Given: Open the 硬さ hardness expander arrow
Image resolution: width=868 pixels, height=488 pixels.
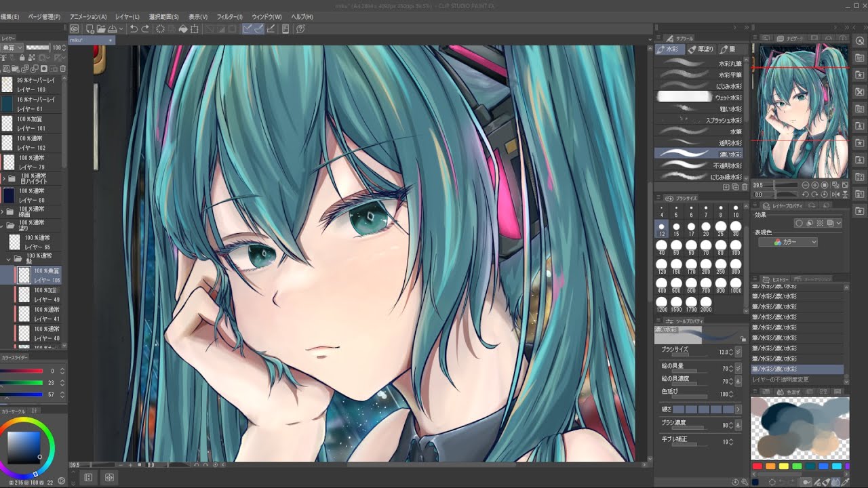Looking at the screenshot, I should 738,409.
